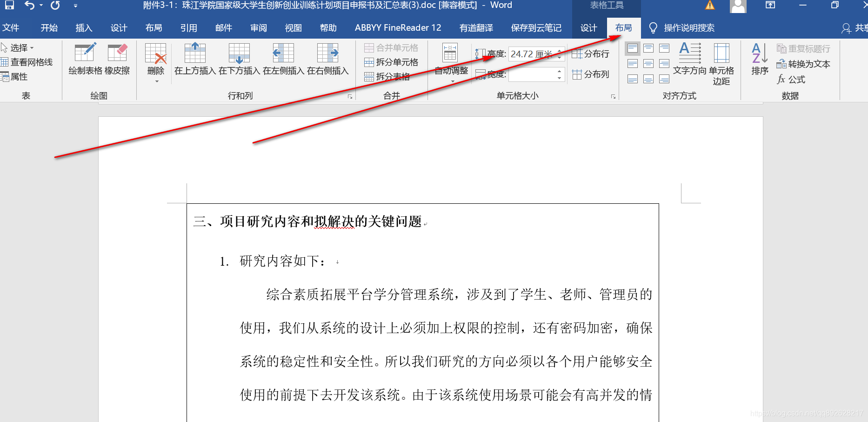
Task: Open Table Tools 设计 tab
Action: 588,28
